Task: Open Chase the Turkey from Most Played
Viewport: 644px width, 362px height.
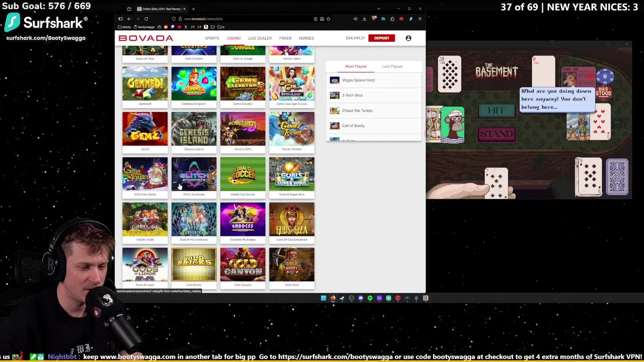Action: pos(374,111)
